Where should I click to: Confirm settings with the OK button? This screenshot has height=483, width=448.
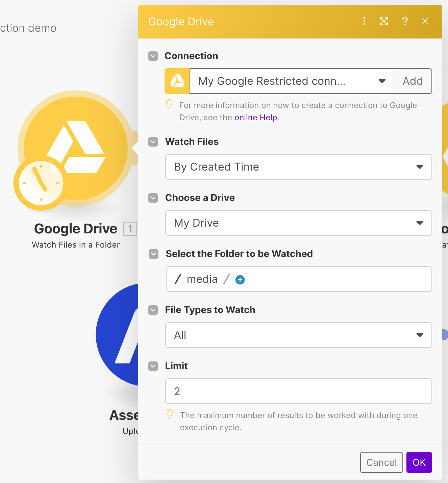419,462
